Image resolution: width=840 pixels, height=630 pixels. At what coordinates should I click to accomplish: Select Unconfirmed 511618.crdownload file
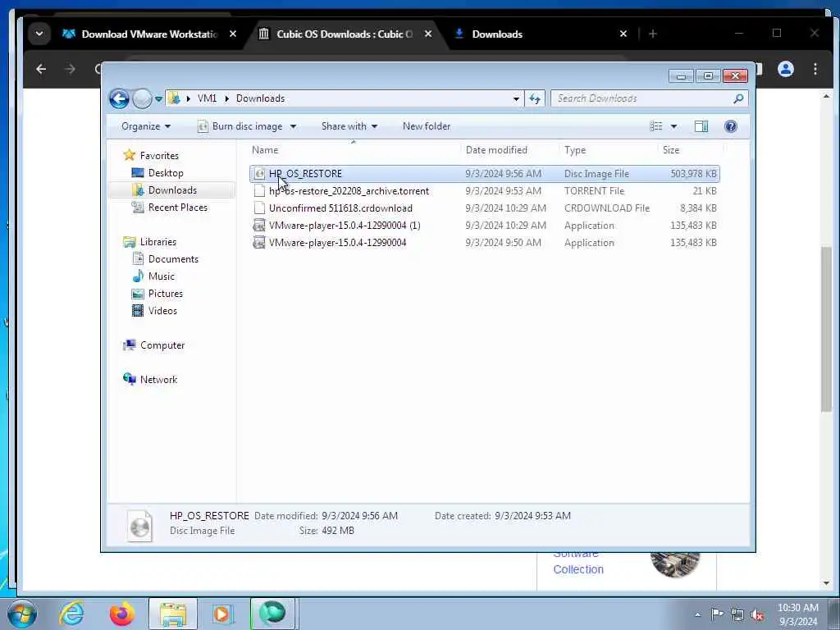coord(484,208)
